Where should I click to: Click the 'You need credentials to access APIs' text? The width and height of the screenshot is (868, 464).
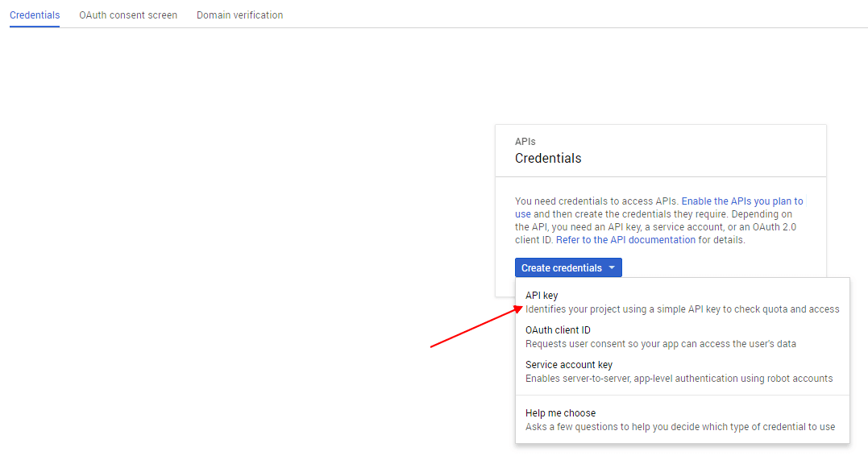pos(596,201)
